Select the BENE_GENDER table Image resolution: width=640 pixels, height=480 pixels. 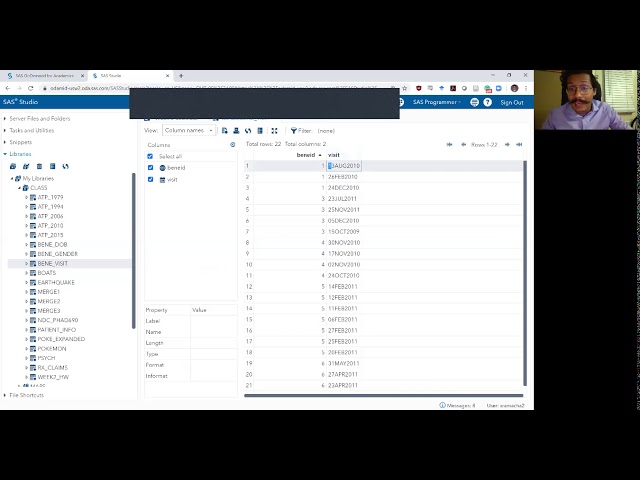58,254
